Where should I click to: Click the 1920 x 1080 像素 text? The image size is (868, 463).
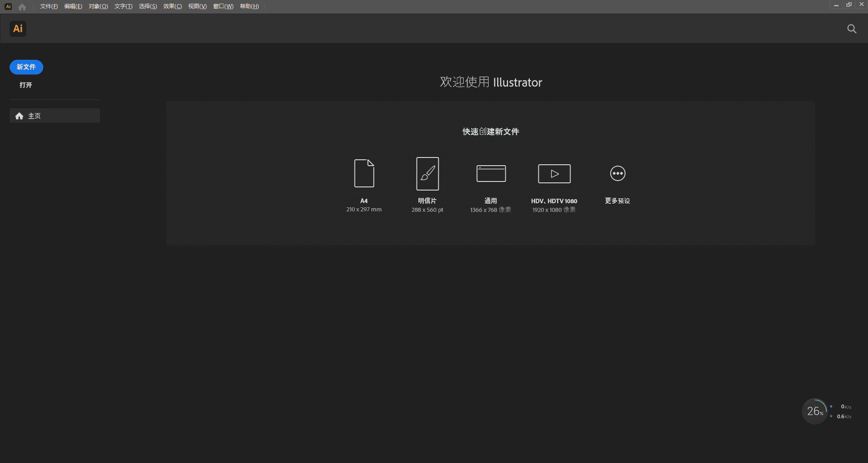point(554,210)
